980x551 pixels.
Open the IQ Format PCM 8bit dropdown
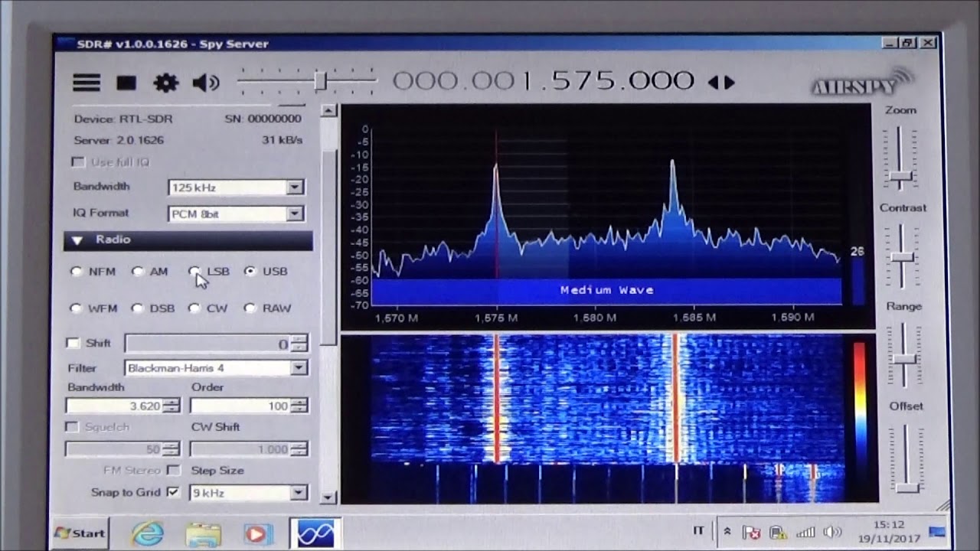click(x=295, y=214)
